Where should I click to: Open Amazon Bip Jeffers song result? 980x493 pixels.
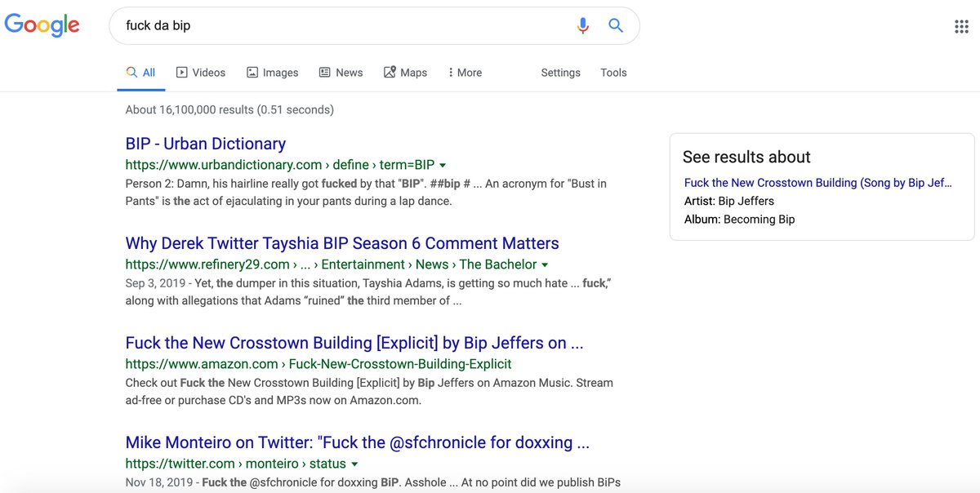pos(354,343)
